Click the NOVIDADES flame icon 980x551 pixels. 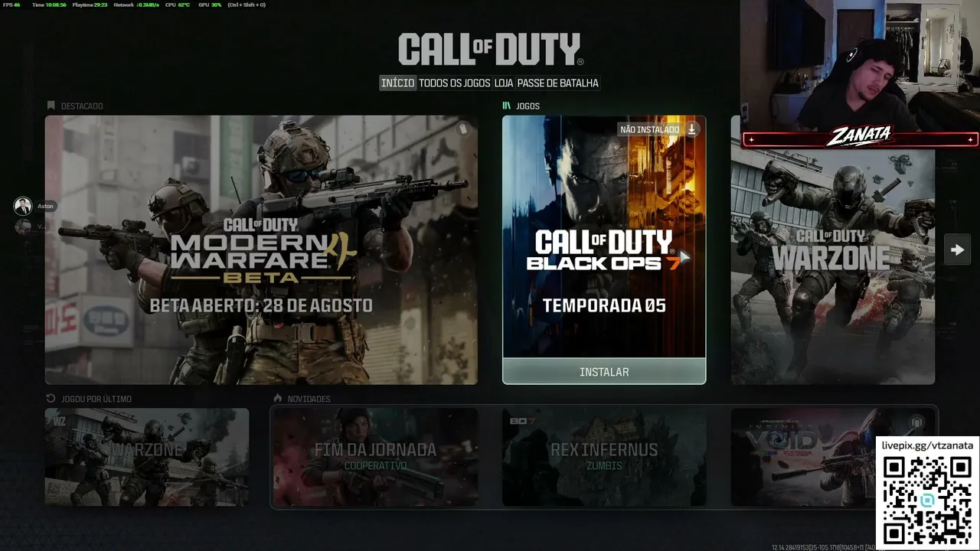[278, 399]
